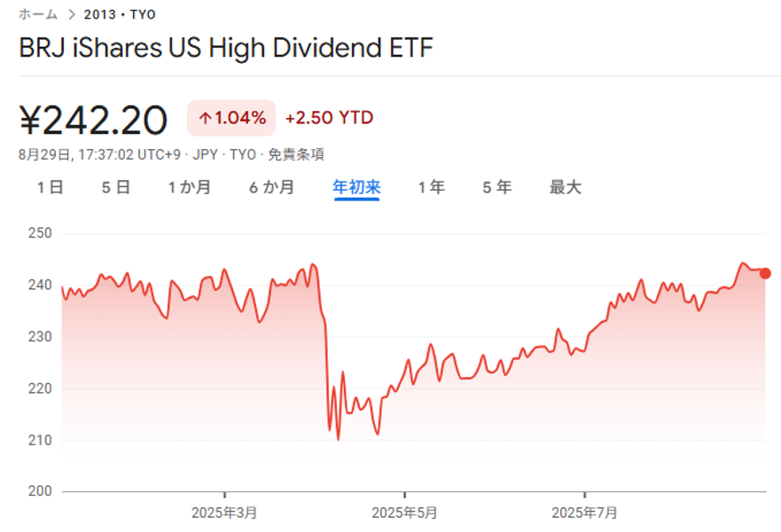Image resolution: width=781 pixels, height=532 pixels.
Task: Click the BRJ iShares US High Dividend ETF title
Action: (226, 48)
